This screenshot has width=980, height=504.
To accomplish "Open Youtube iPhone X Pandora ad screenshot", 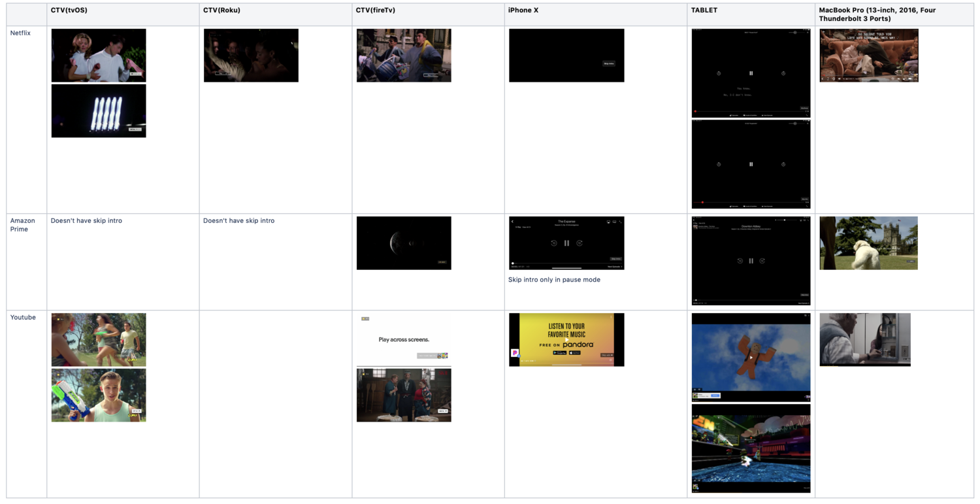I will click(566, 340).
